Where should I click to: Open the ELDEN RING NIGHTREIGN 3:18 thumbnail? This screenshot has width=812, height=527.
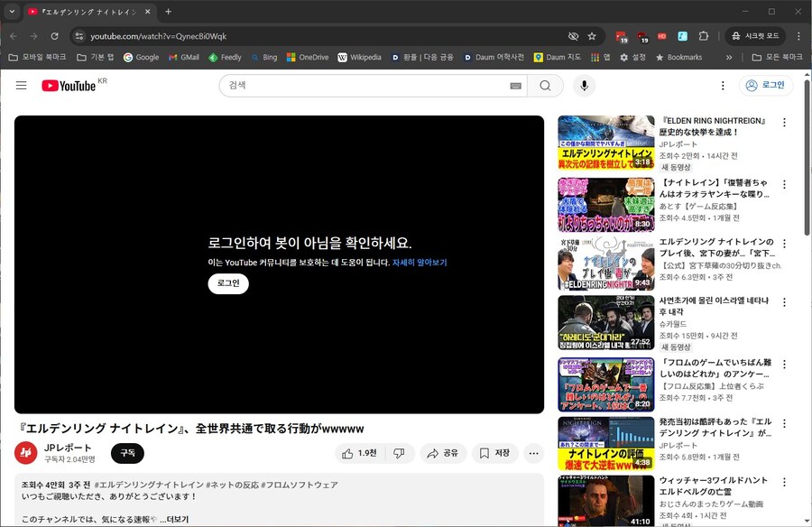606,143
